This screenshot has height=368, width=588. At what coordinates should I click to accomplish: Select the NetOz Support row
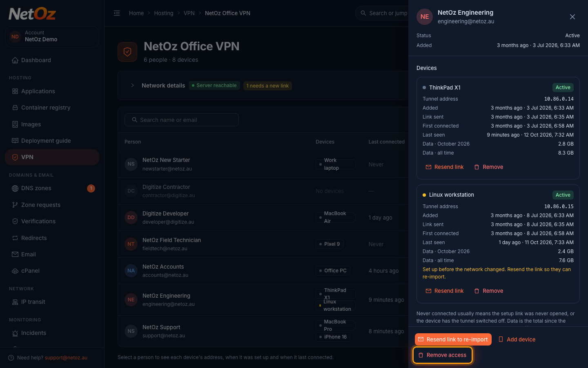(x=263, y=331)
